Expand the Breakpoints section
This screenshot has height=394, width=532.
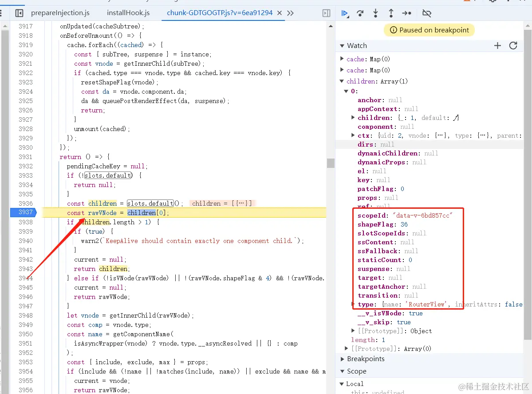click(x=342, y=359)
